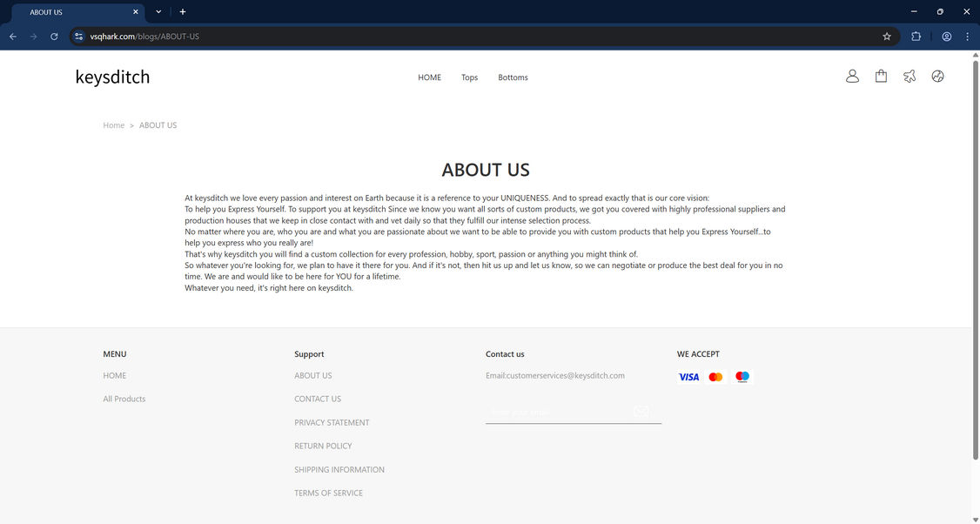Bookmark this page with star icon
Viewport: 980px width, 524px height.
coord(886,37)
